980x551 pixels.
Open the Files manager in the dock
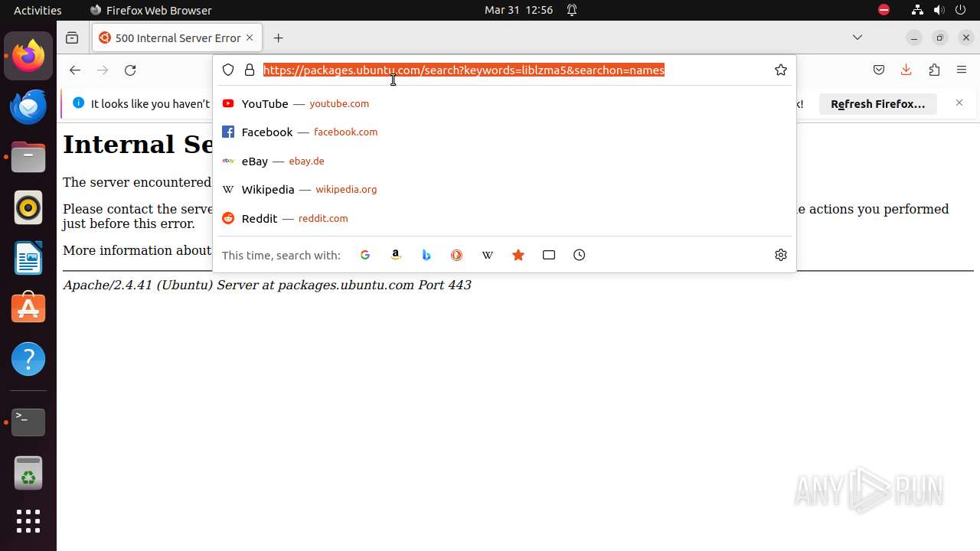pyautogui.click(x=28, y=157)
